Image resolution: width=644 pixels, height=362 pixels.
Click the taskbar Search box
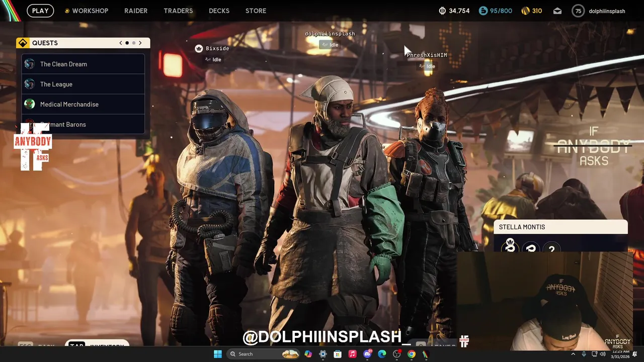pos(263,354)
